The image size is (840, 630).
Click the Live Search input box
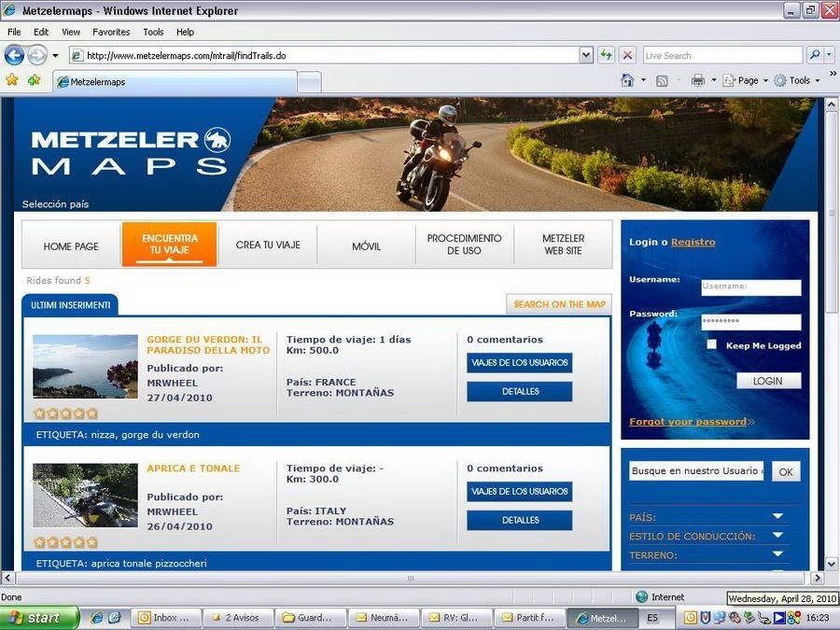click(722, 55)
